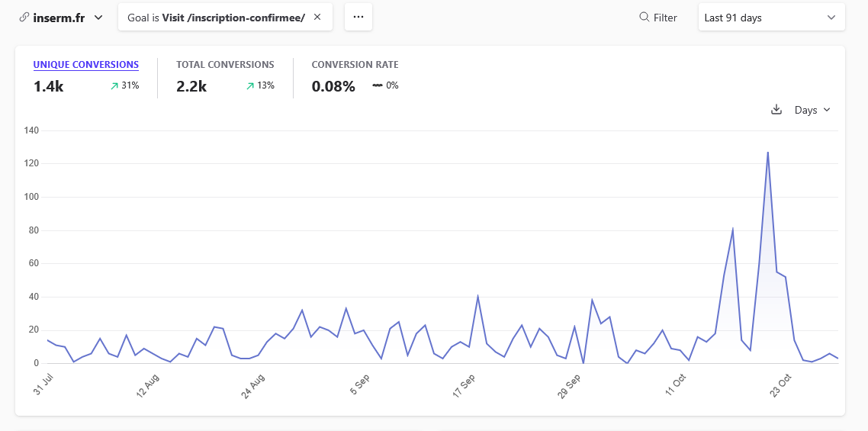Click the chart peak reaching about 80
Viewport: 868px width, 431px height.
coord(732,229)
